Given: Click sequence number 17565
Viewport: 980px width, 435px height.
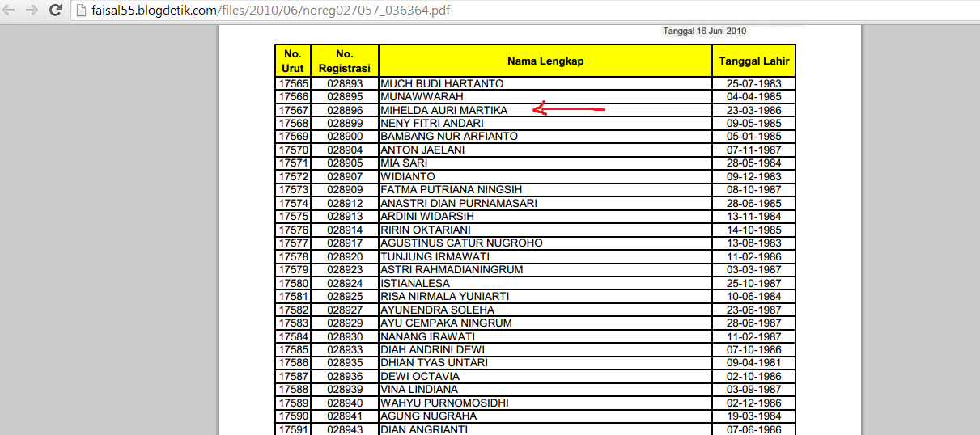Looking at the screenshot, I should click(x=293, y=83).
